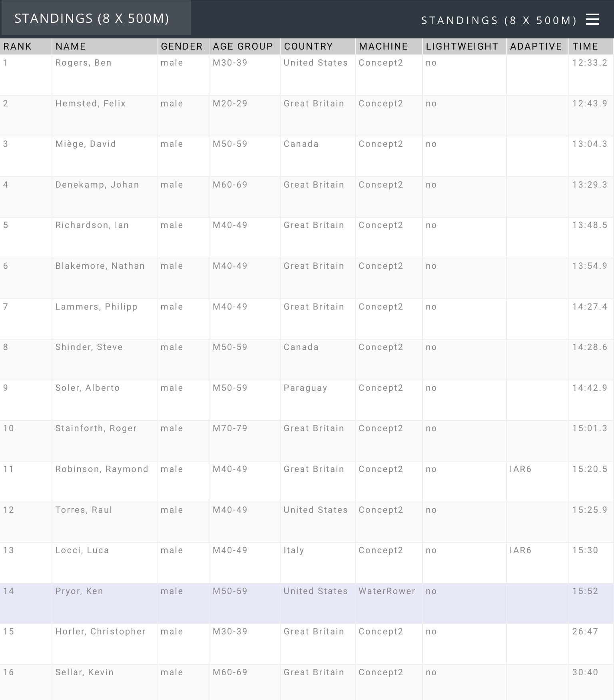Select the name Denekamp, Johan
Image resolution: width=614 pixels, height=700 pixels.
[97, 185]
